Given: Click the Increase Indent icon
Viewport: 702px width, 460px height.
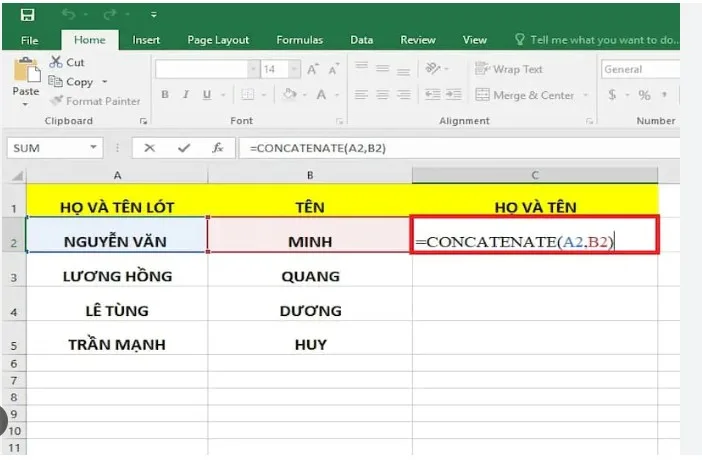Looking at the screenshot, I should 454,95.
